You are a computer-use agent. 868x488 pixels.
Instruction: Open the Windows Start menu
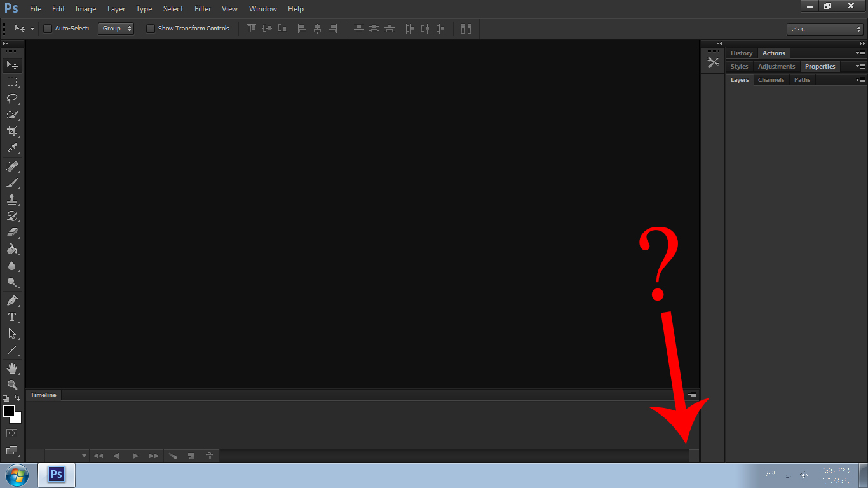click(17, 475)
